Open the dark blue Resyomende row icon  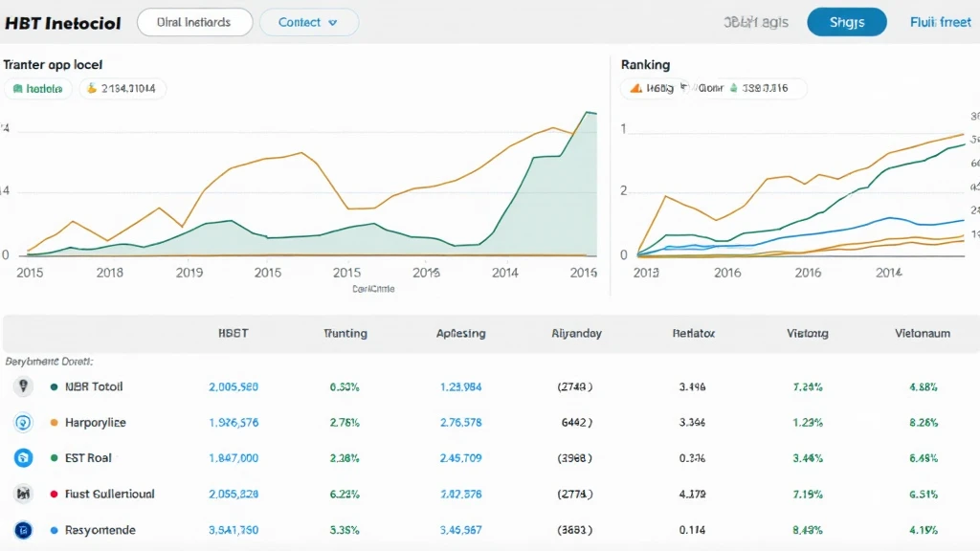23,530
